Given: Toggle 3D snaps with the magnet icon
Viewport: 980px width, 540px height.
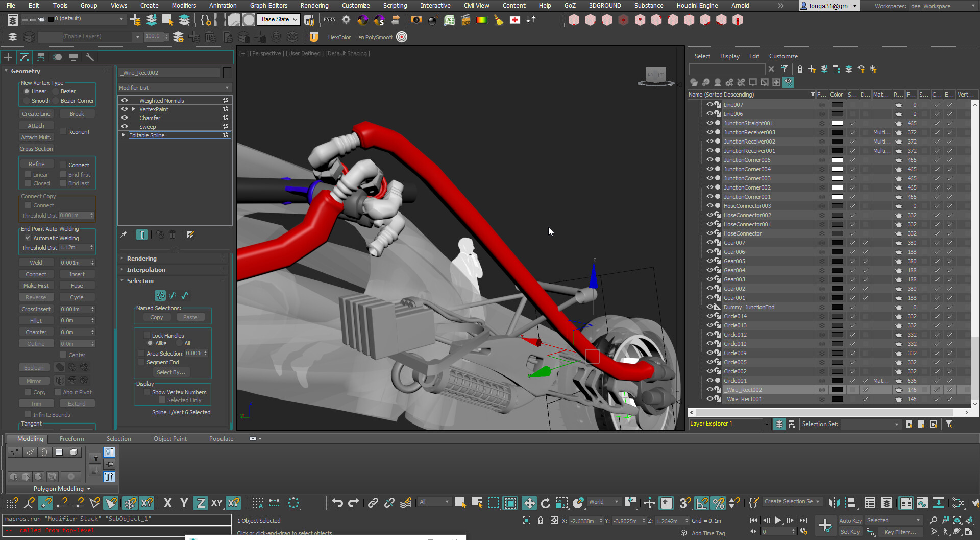Looking at the screenshot, I should tap(684, 503).
